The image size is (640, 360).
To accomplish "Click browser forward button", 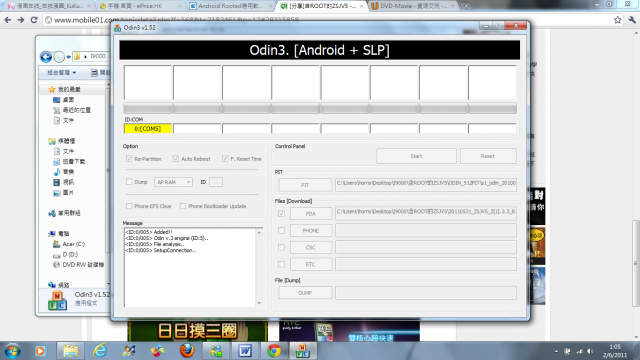I will (x=21, y=20).
